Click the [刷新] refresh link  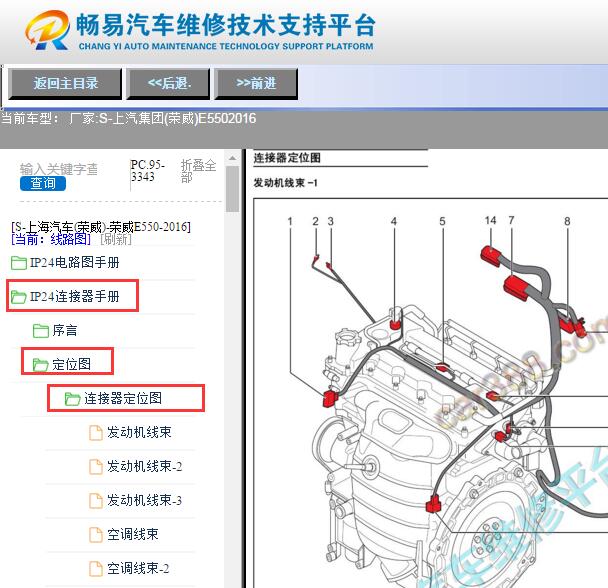point(116,239)
